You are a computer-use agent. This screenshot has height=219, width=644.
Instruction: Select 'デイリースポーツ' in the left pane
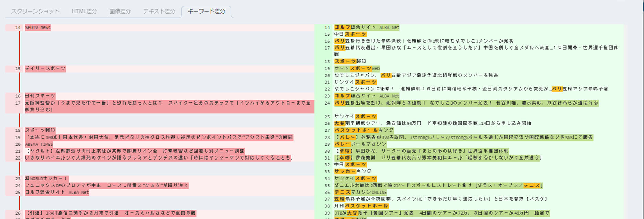pyautogui.click(x=45, y=69)
